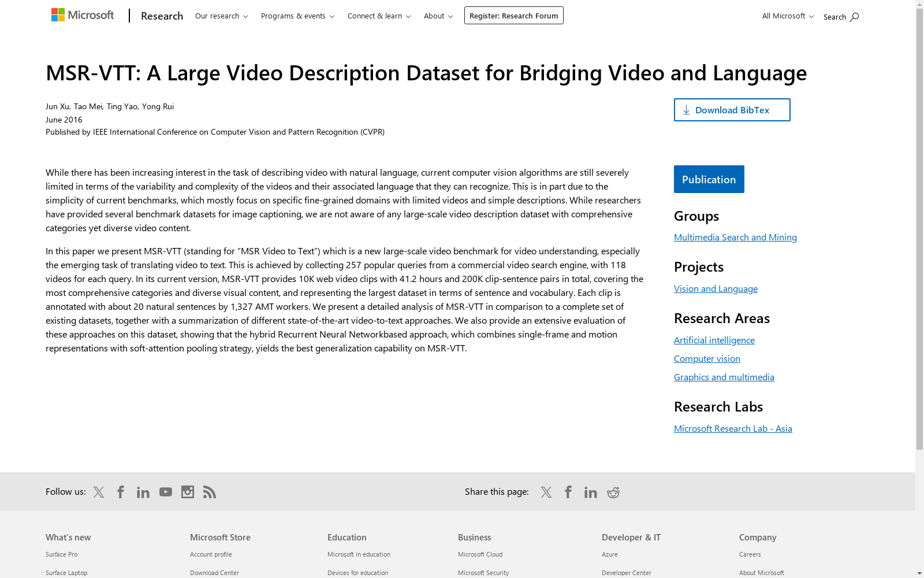
Task: Click Register: Research Forum
Action: (513, 15)
